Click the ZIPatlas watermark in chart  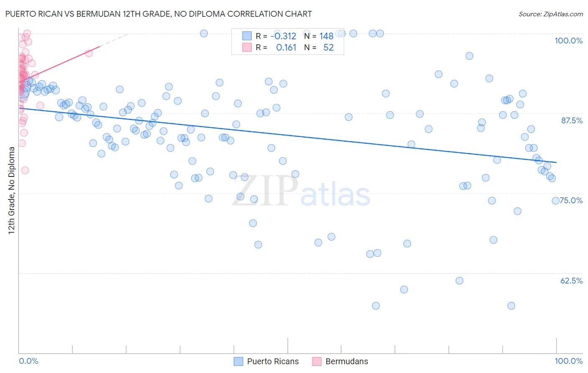pos(301,192)
